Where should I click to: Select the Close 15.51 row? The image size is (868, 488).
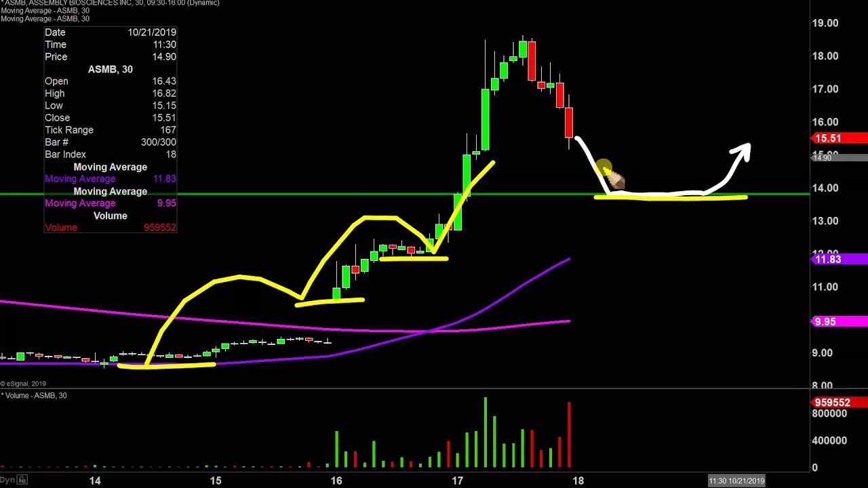pyautogui.click(x=111, y=118)
